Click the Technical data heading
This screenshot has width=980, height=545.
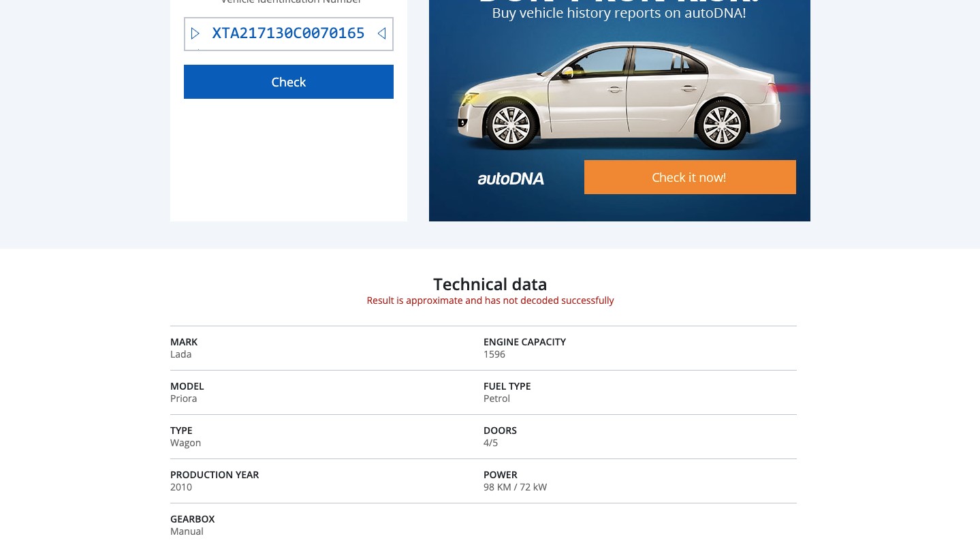pos(490,284)
